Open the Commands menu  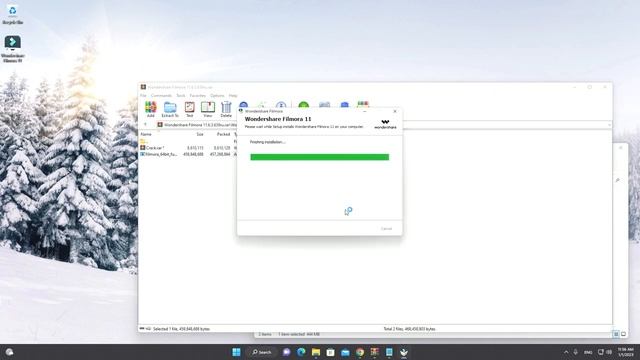(161, 96)
